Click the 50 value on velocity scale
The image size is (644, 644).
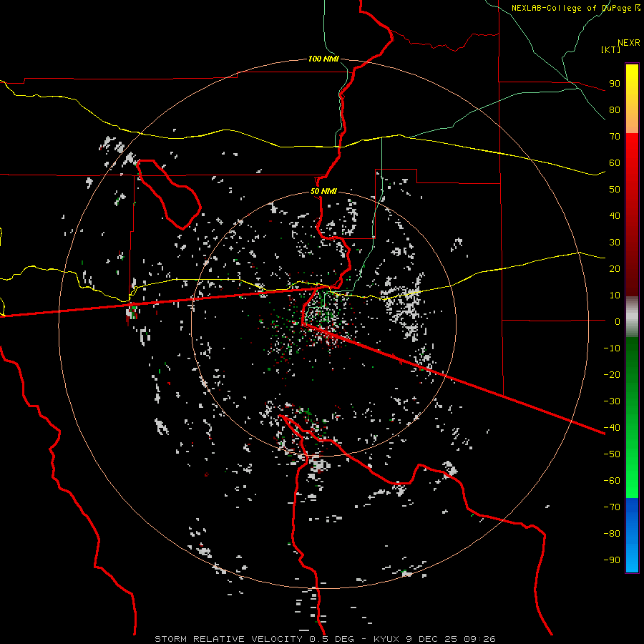615,190
